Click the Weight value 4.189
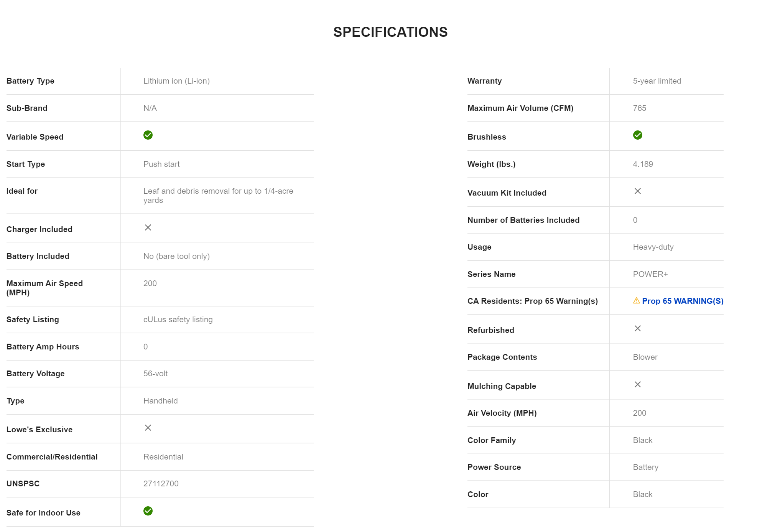This screenshot has height=532, width=775. [643, 164]
